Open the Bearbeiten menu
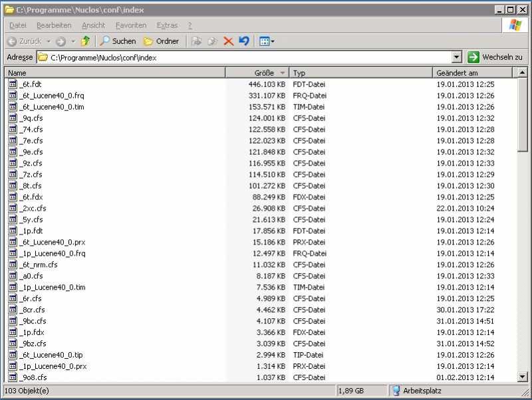 [54, 25]
